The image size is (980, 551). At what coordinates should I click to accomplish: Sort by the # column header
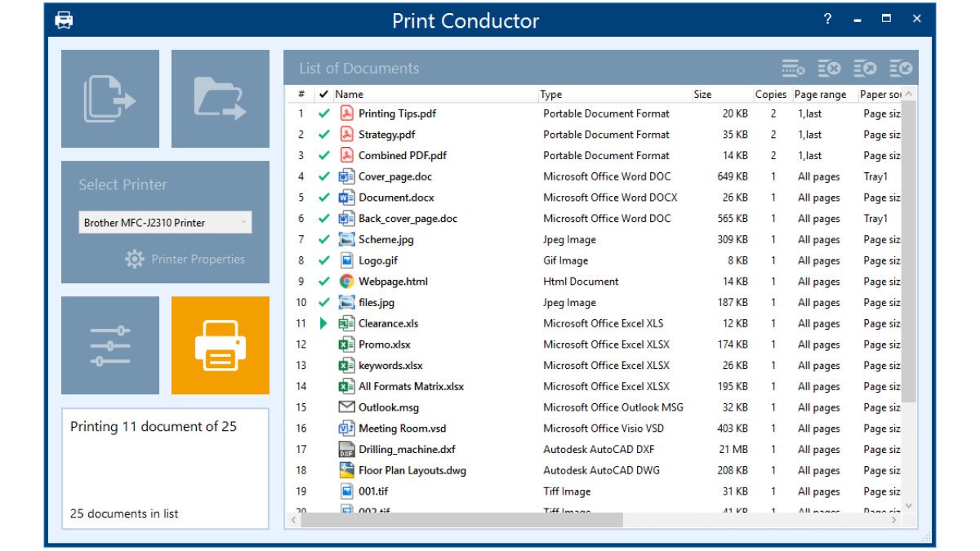(x=301, y=95)
